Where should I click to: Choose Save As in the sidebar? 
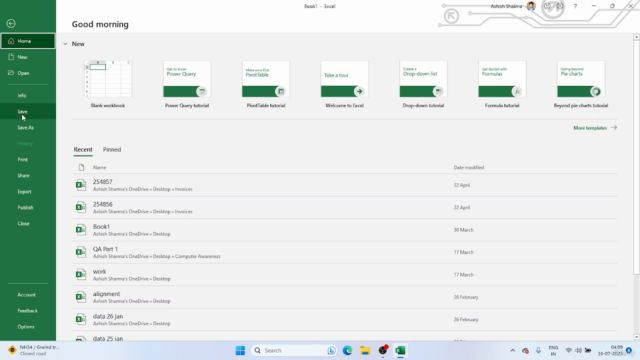click(28, 127)
